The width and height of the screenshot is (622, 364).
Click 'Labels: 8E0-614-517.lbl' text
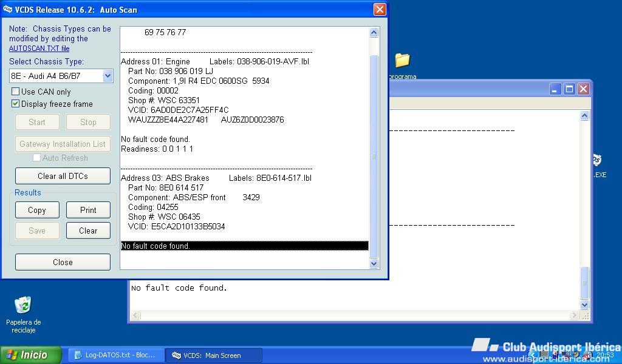(270, 178)
